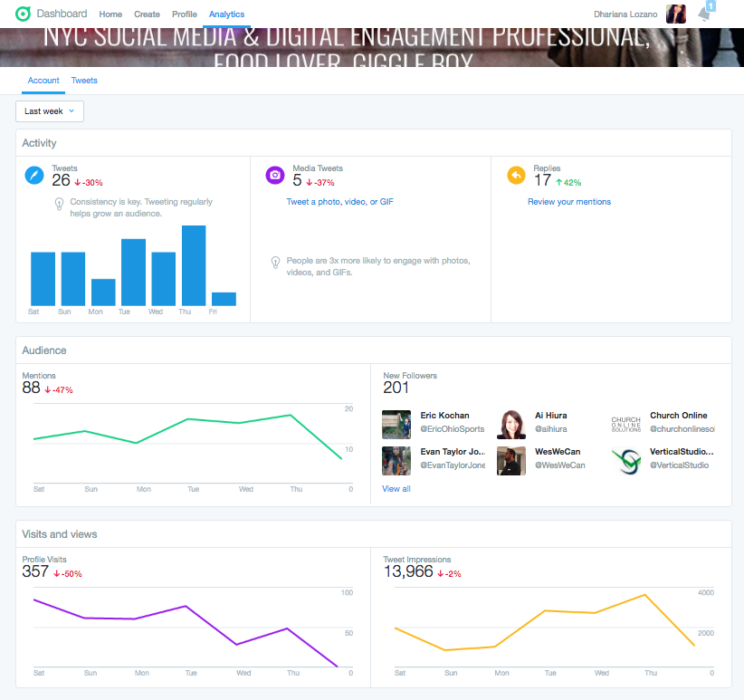This screenshot has height=700, width=744.
Task: Go to the Profile navigation item
Action: (185, 14)
